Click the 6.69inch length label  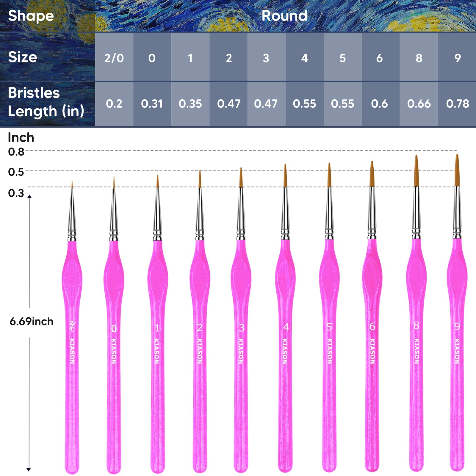coord(32,322)
